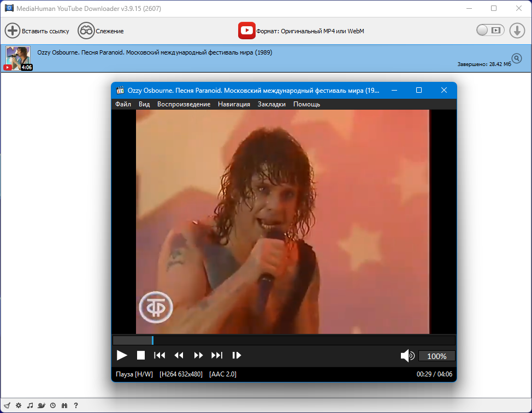The image size is (532, 413).
Task: Click the broom clear-list icon
Action: pos(7,405)
